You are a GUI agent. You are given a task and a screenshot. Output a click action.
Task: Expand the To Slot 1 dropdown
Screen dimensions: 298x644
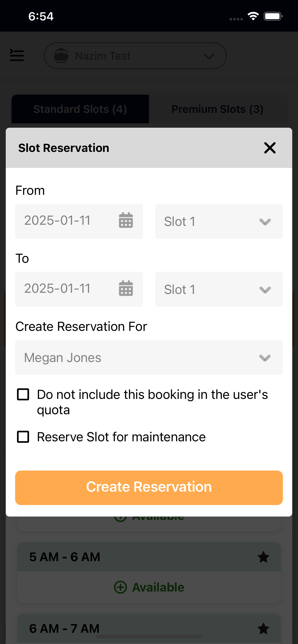pos(219,289)
